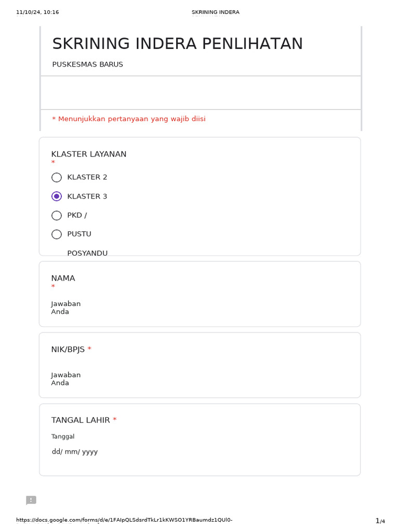Click the NAMA answer input field

click(66, 308)
